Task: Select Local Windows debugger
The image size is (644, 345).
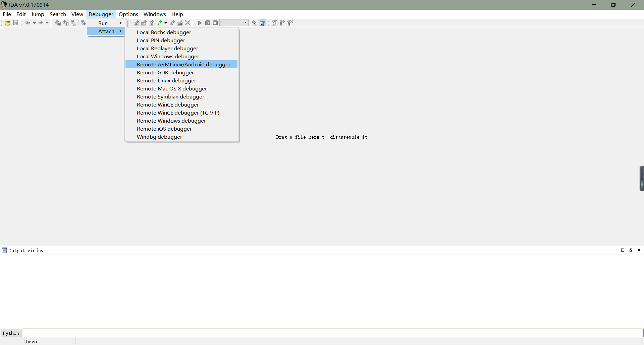Action: pyautogui.click(x=181, y=56)
